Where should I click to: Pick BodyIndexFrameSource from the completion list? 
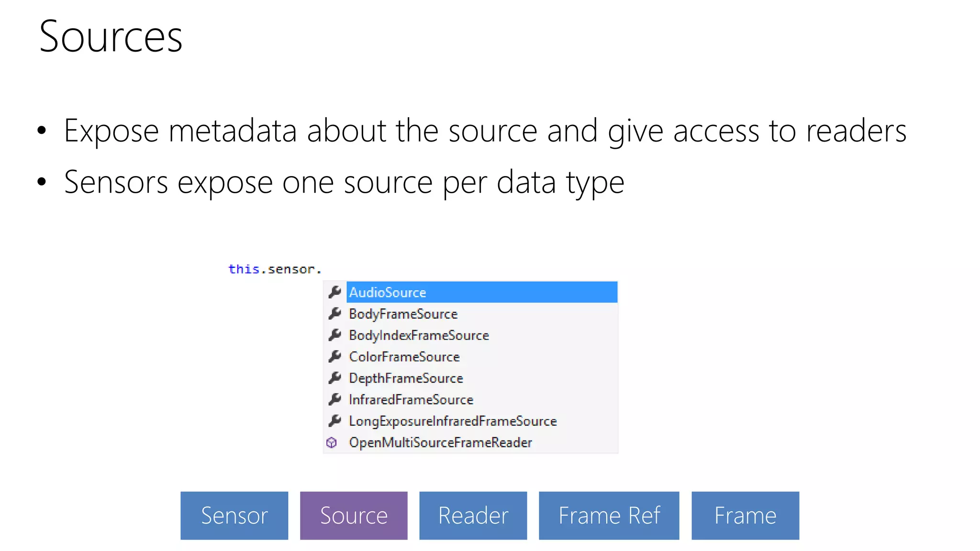tap(419, 335)
